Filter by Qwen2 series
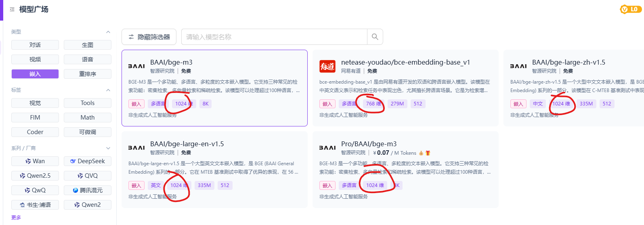The height and width of the screenshot is (225, 644). pyautogui.click(x=88, y=205)
